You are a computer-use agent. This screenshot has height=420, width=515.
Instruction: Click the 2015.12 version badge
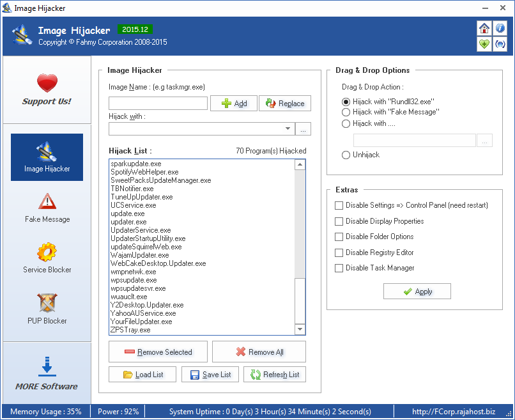click(x=135, y=29)
